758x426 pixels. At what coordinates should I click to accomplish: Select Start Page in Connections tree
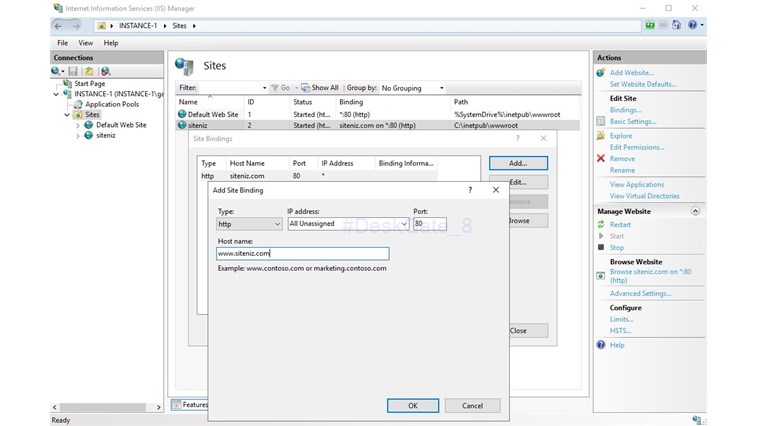pos(89,84)
